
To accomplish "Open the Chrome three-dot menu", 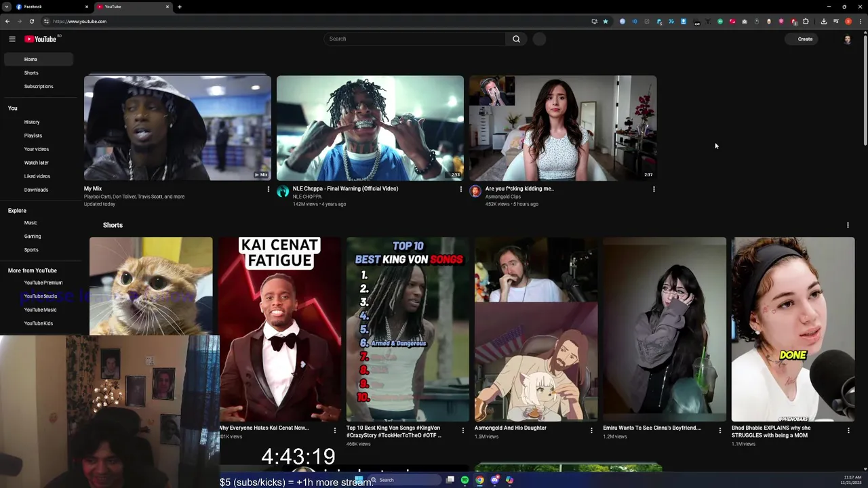I will (860, 21).
